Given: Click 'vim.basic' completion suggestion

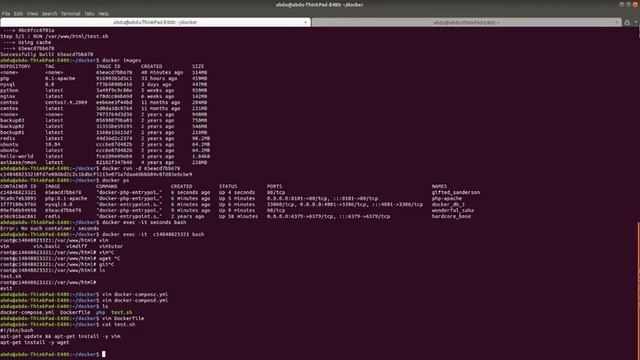Looking at the screenshot, I should point(47,247).
